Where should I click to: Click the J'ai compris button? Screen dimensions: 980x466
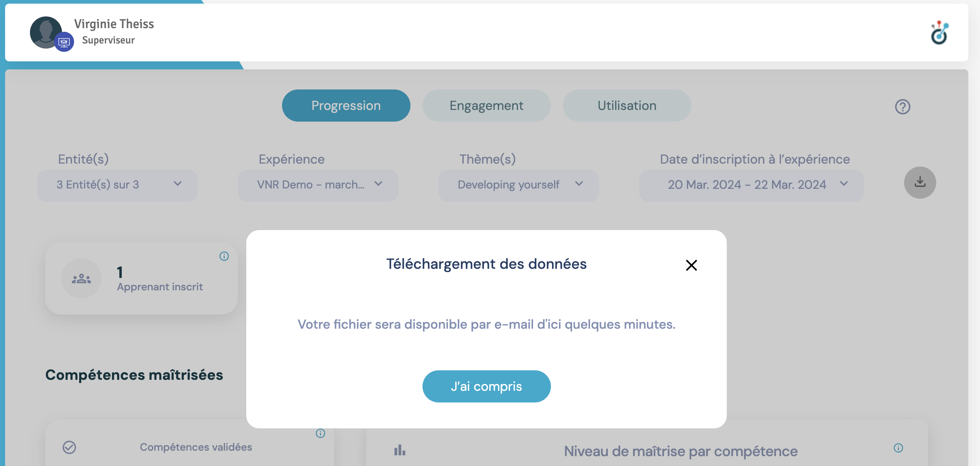486,386
